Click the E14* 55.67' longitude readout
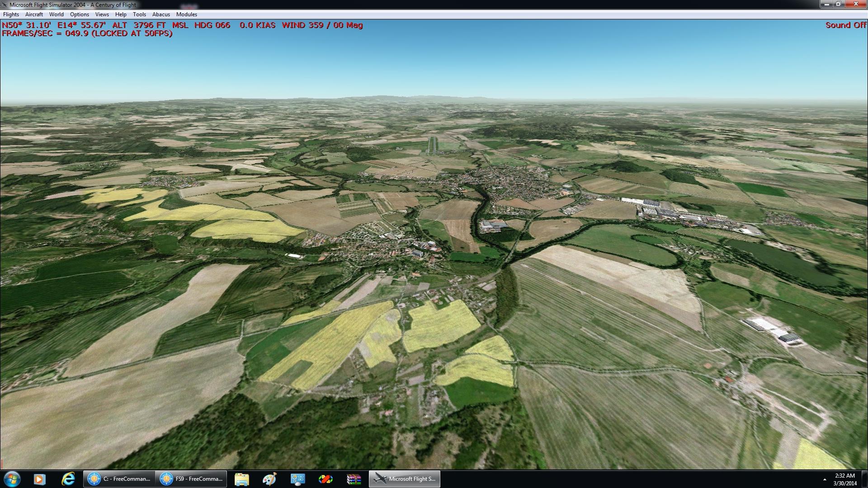Image resolution: width=868 pixels, height=488 pixels. pos(81,25)
